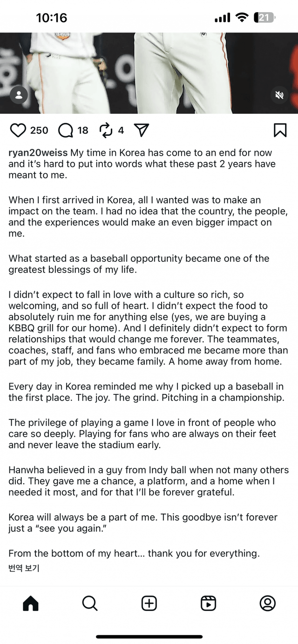The width and height of the screenshot is (298, 644).
Task: Share the post with the paper plane icon
Action: tap(141, 130)
